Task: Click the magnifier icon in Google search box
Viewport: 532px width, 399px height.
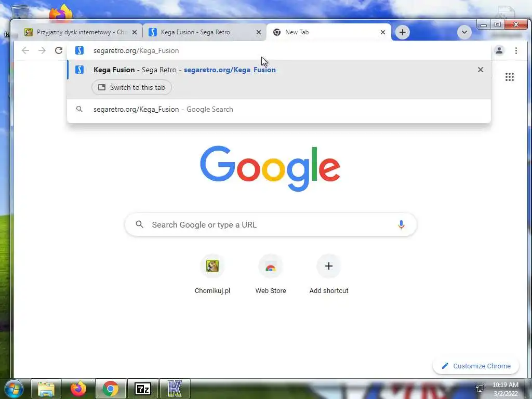Action: click(139, 224)
